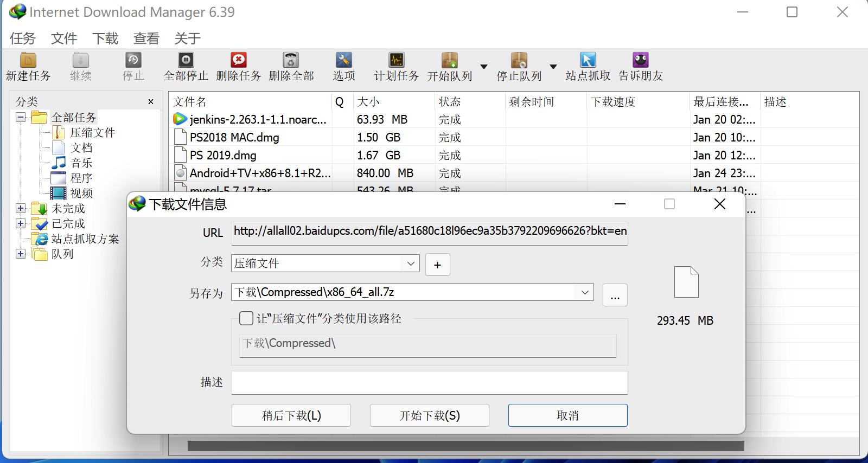
Task: Click the 描述 description input field
Action: pos(430,383)
